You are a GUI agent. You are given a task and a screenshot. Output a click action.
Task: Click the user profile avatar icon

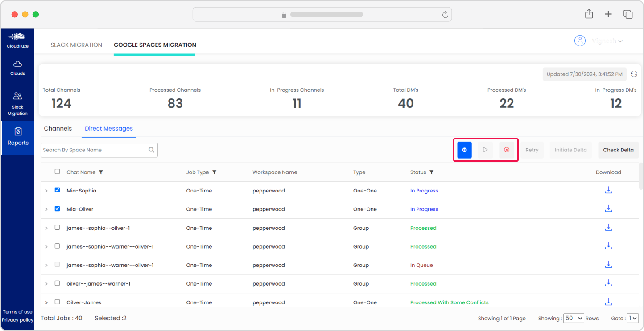point(580,41)
